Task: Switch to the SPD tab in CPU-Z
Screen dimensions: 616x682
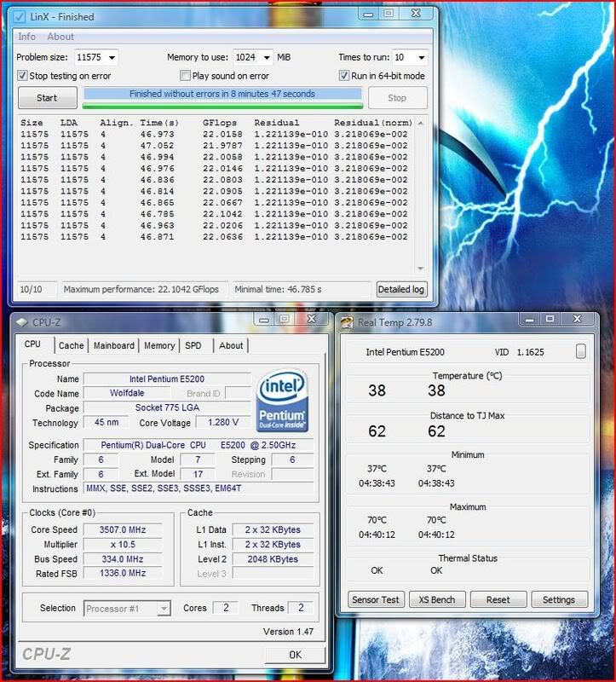Action: (193, 345)
